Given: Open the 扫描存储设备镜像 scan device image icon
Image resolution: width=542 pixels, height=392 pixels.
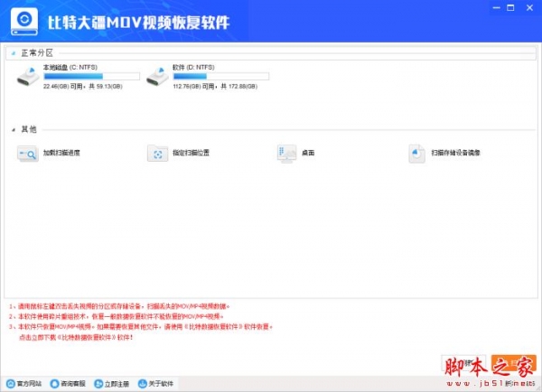Looking at the screenshot, I should pos(416,154).
